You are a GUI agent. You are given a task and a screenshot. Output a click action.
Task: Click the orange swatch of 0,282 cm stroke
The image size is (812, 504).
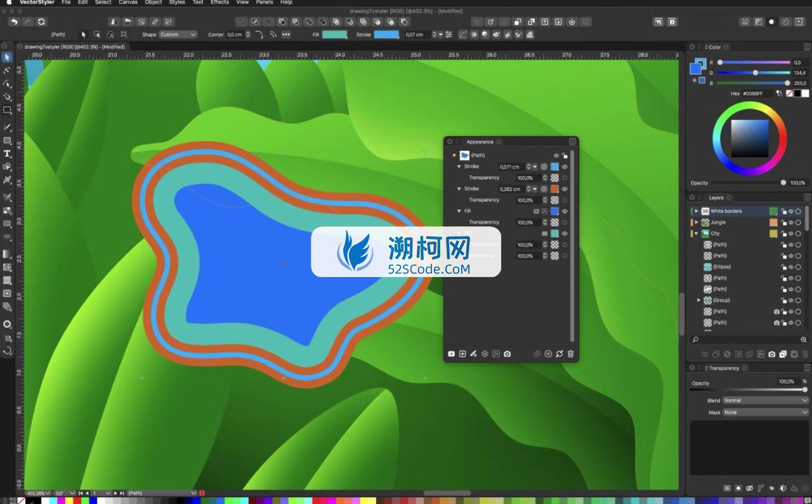pos(554,189)
